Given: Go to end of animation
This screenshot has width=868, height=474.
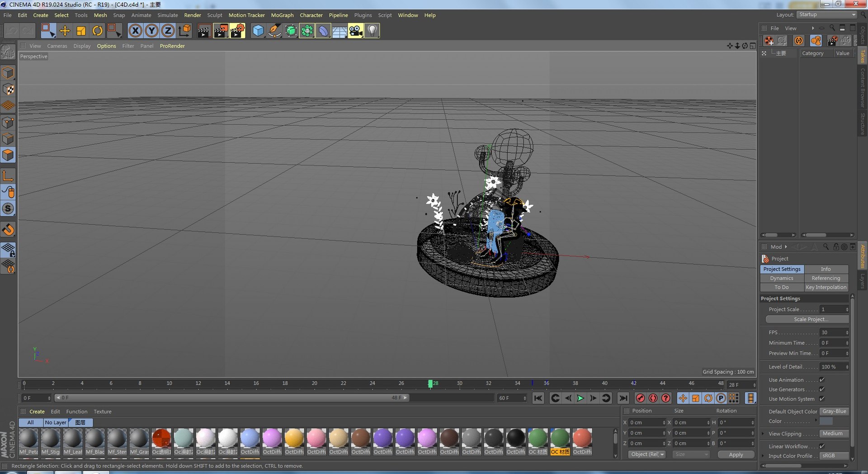Looking at the screenshot, I should tap(623, 398).
